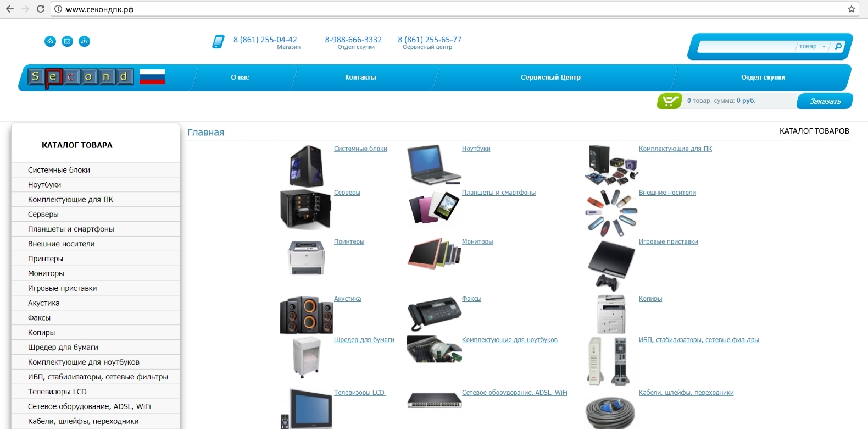This screenshot has width=868, height=429.
Task: Click the Second logo
Action: [81, 77]
